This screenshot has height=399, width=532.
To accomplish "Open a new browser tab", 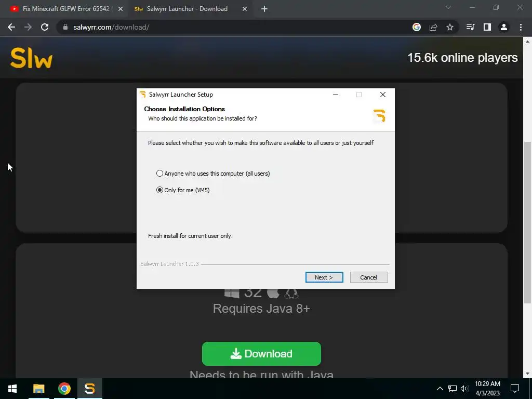I will point(264,9).
